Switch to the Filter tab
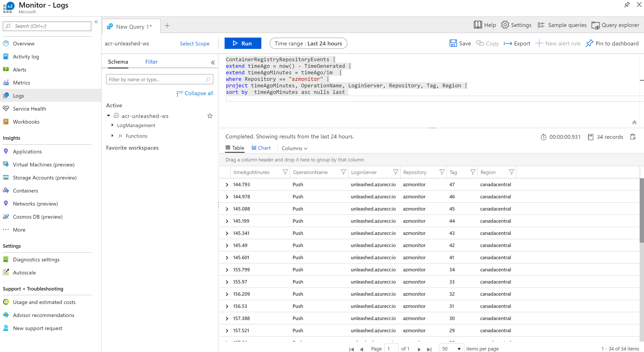 tap(151, 61)
